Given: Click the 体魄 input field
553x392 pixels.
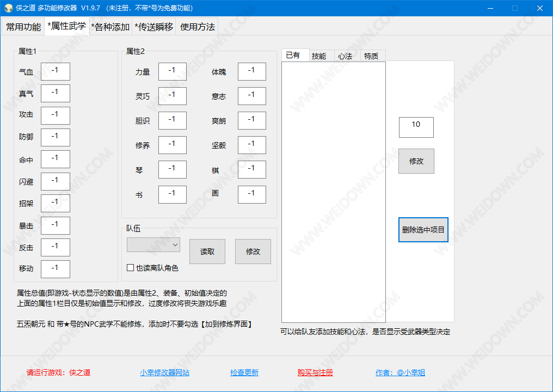Looking at the screenshot, I should [x=252, y=72].
